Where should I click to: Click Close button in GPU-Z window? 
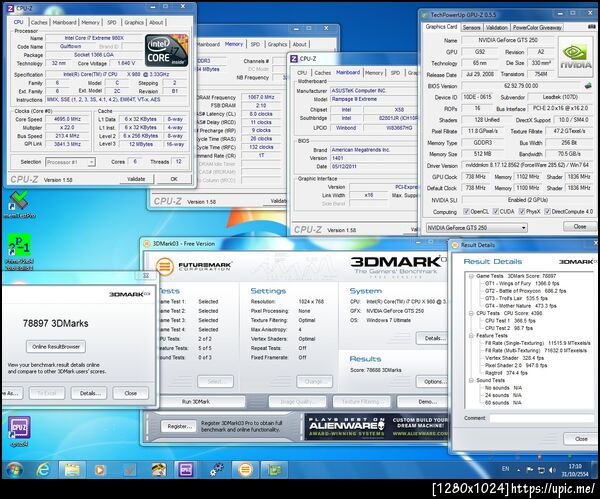579,227
